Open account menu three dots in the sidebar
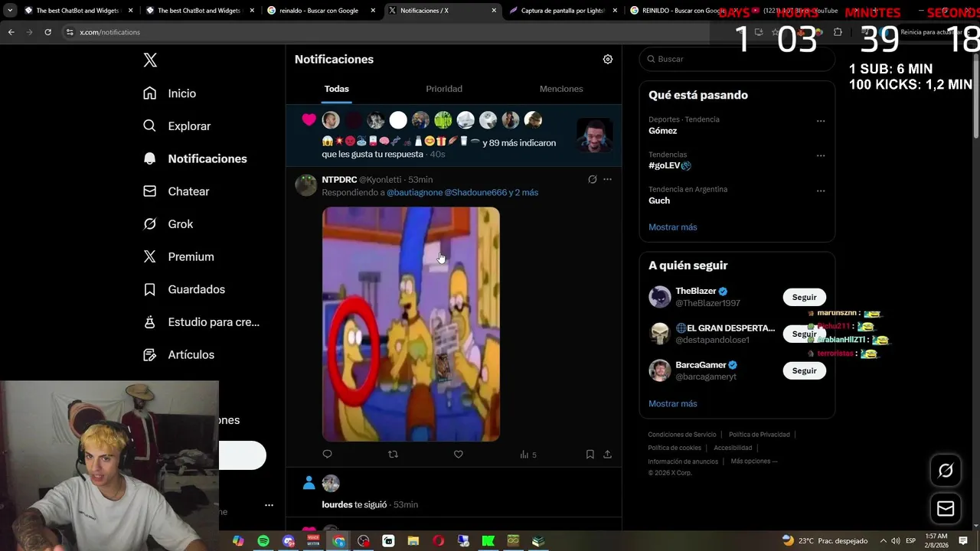Screen dimensions: 980x551 coord(269,505)
